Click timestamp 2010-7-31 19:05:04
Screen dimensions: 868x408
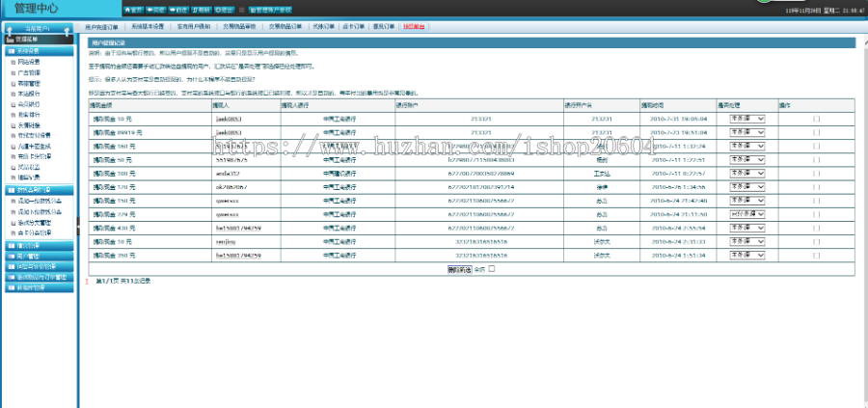[x=678, y=119]
